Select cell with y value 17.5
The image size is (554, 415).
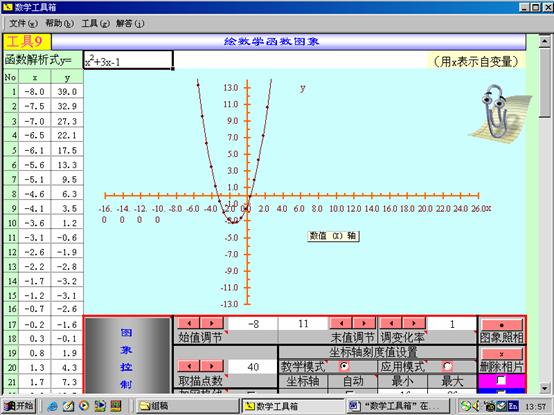(67, 150)
